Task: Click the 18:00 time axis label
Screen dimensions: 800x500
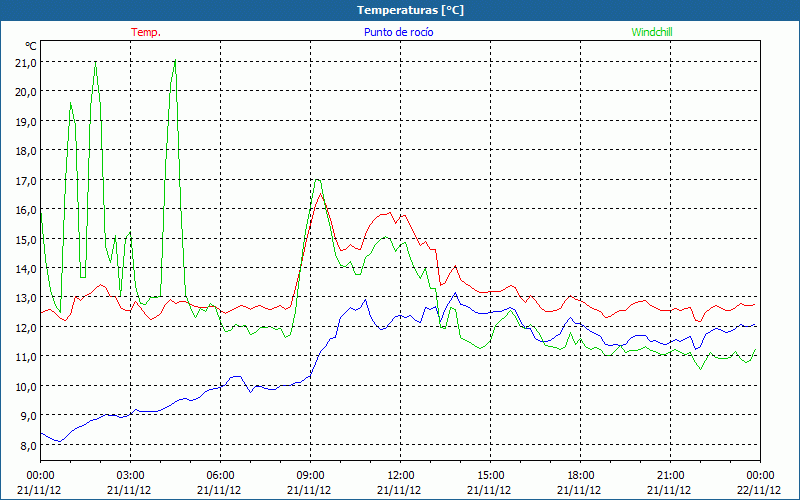Action: [x=581, y=476]
